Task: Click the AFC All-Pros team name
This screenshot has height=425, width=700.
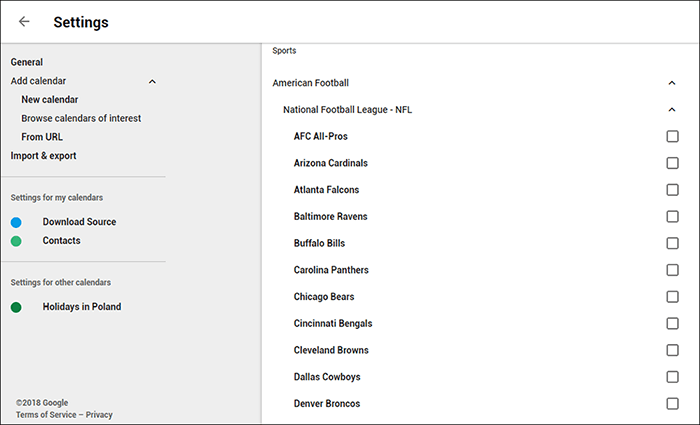Action: [321, 136]
